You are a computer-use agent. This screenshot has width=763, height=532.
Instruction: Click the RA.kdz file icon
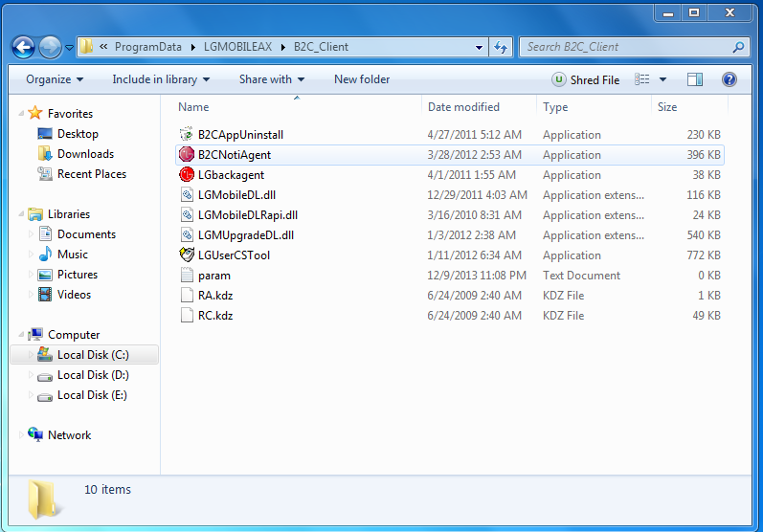point(187,295)
